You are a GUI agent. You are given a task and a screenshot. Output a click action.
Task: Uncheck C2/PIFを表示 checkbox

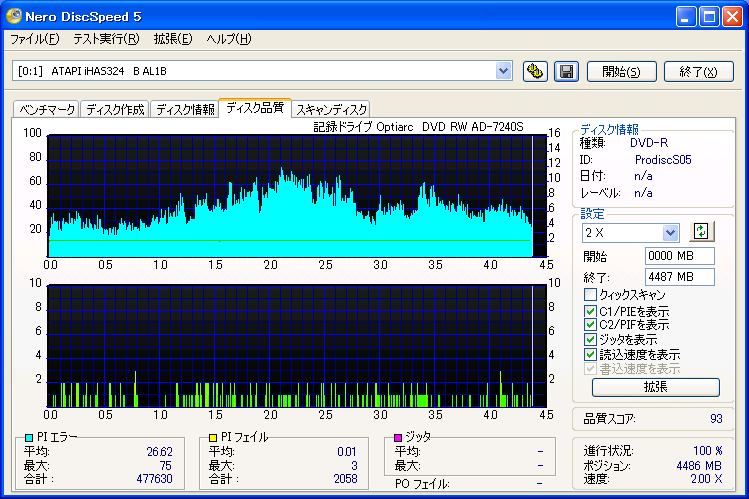coord(590,325)
